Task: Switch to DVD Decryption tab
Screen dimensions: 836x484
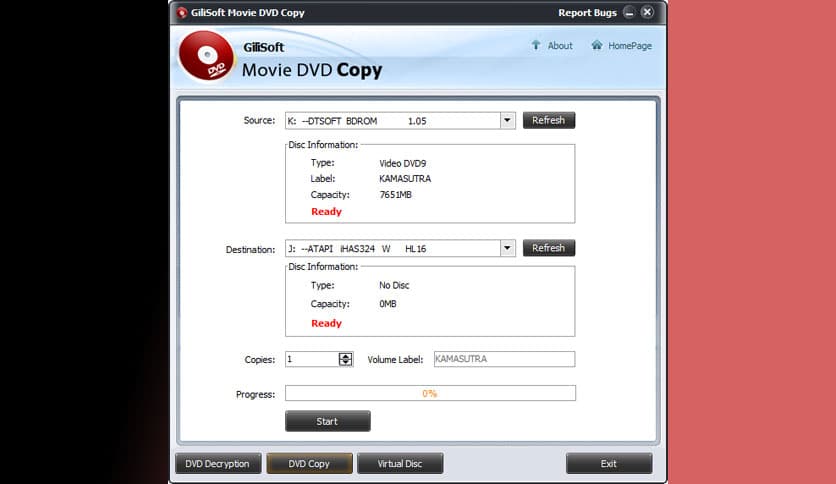Action: point(218,464)
